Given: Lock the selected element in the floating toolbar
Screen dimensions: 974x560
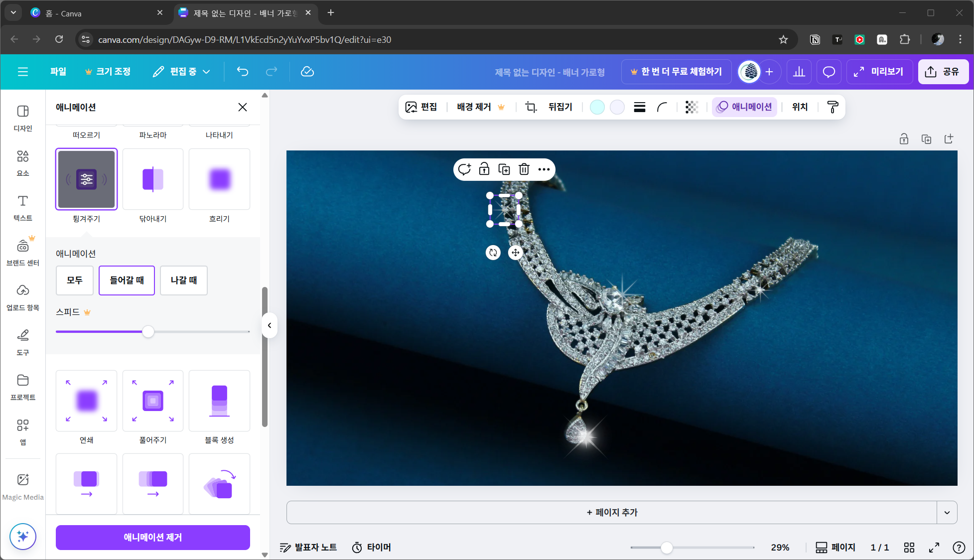Looking at the screenshot, I should (484, 169).
